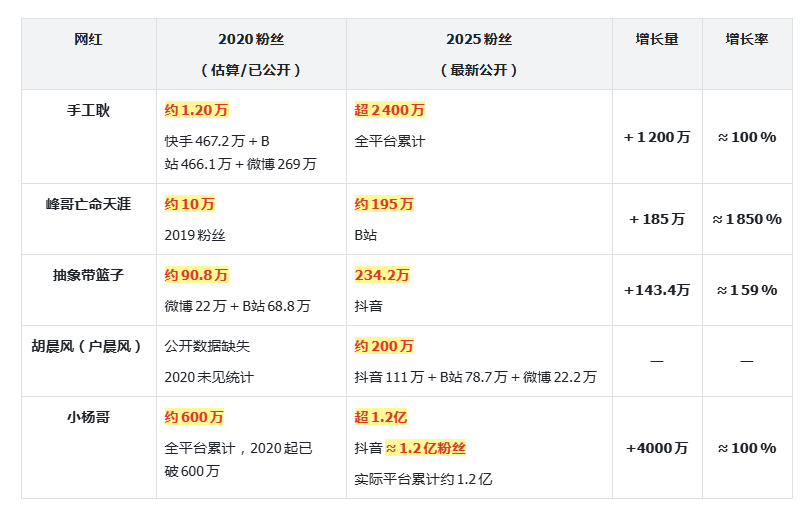Select the 增长量 column header
The height and width of the screenshot is (510, 803).
pos(656,40)
